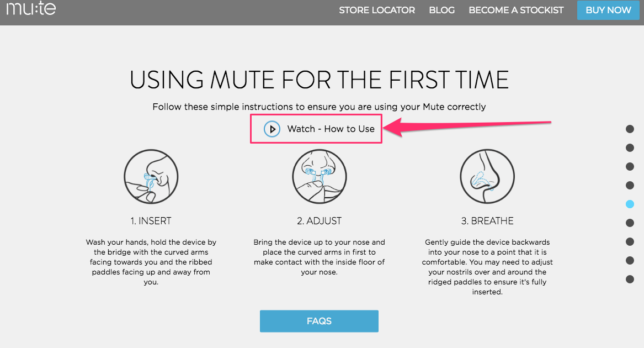The height and width of the screenshot is (348, 644).
Task: Click the Watch - How to Use text link
Action: tap(331, 129)
